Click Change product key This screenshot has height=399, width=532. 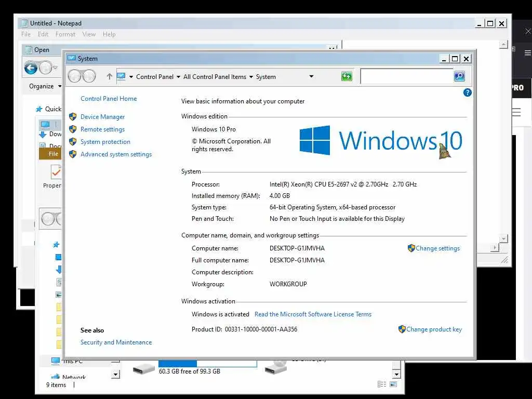(x=434, y=329)
